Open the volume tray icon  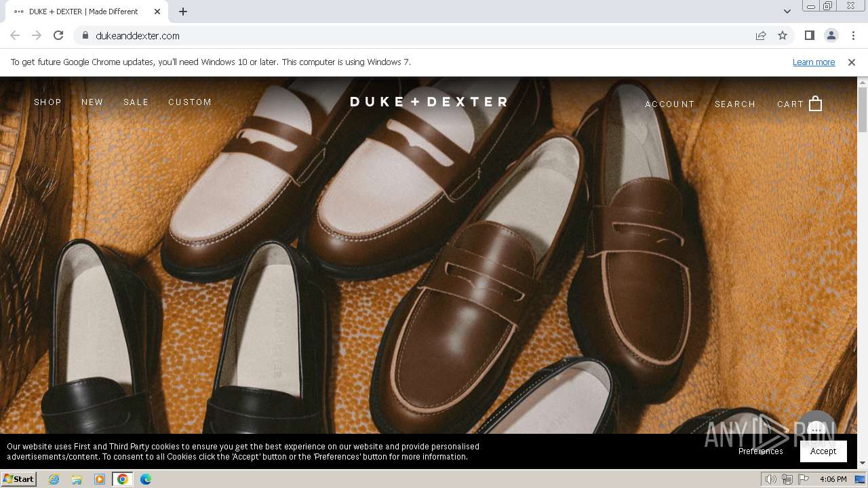771,479
